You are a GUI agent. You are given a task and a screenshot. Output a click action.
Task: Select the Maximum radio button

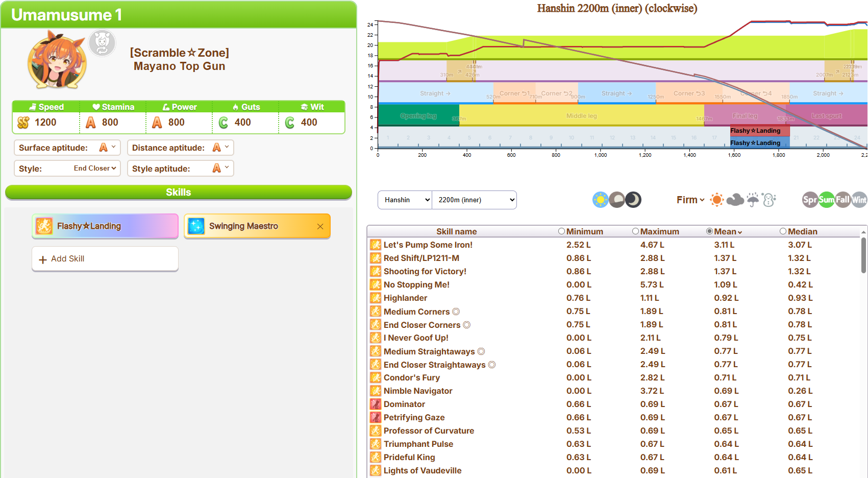635,231
